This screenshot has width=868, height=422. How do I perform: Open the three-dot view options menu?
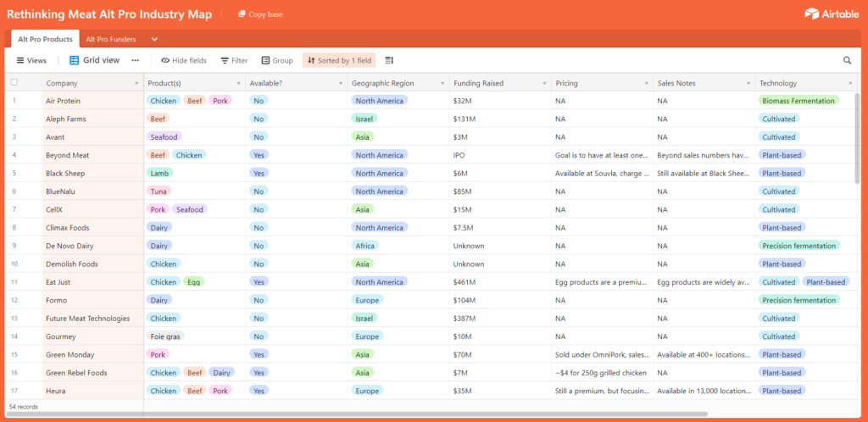[x=135, y=60]
